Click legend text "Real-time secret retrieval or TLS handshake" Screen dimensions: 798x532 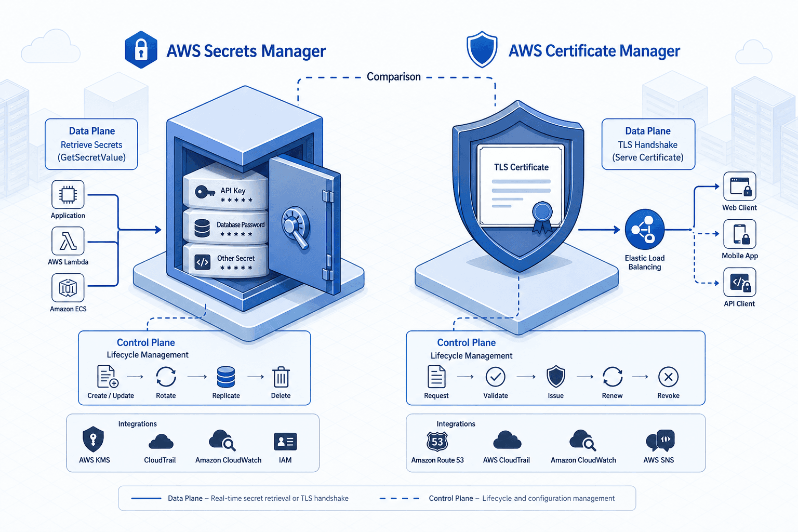280,498
